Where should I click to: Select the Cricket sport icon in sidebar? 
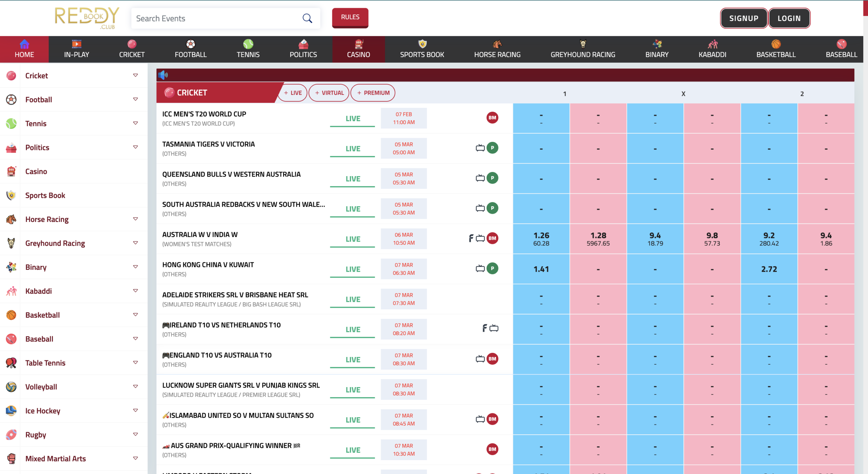(11, 75)
